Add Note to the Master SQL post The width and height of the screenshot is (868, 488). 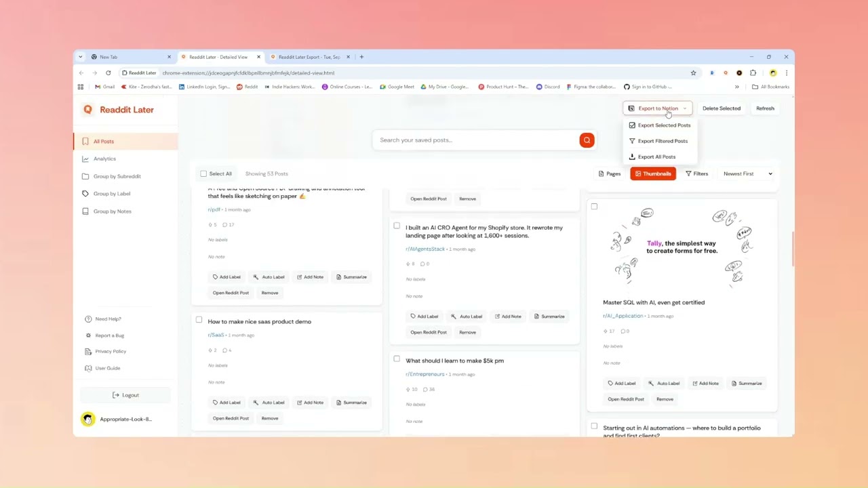[705, 384]
